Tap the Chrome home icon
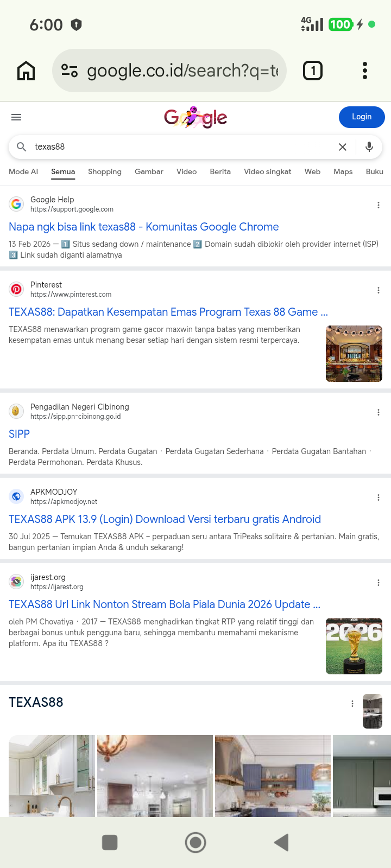Image resolution: width=391 pixels, height=868 pixels. (x=26, y=71)
